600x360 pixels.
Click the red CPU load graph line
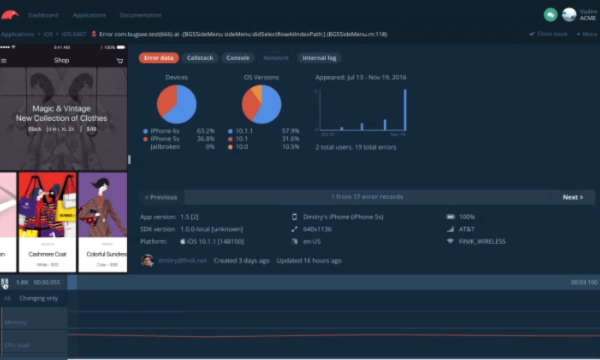[334, 336]
